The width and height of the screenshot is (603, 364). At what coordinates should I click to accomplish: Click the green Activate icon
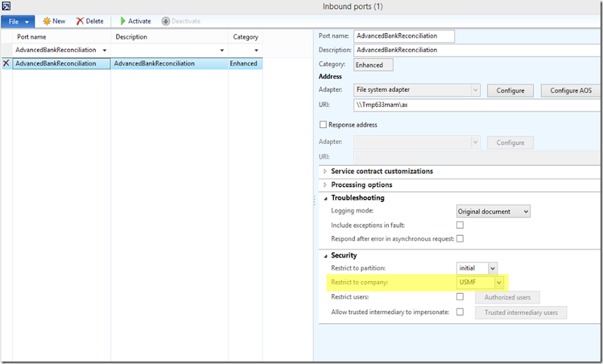pos(124,21)
